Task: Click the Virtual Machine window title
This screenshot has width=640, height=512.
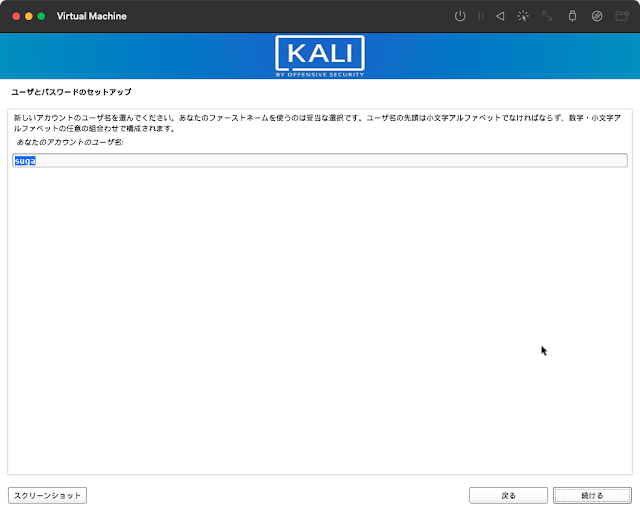Action: tap(92, 16)
